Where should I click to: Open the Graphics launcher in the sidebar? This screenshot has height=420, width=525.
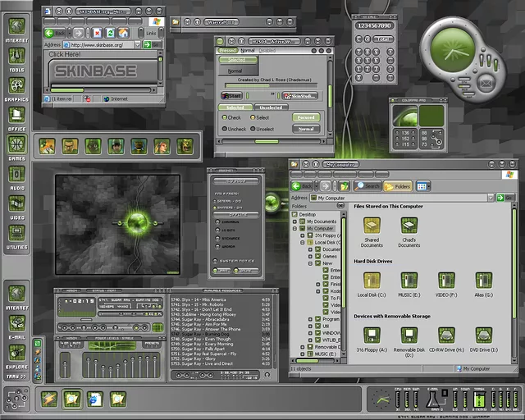pos(16,84)
